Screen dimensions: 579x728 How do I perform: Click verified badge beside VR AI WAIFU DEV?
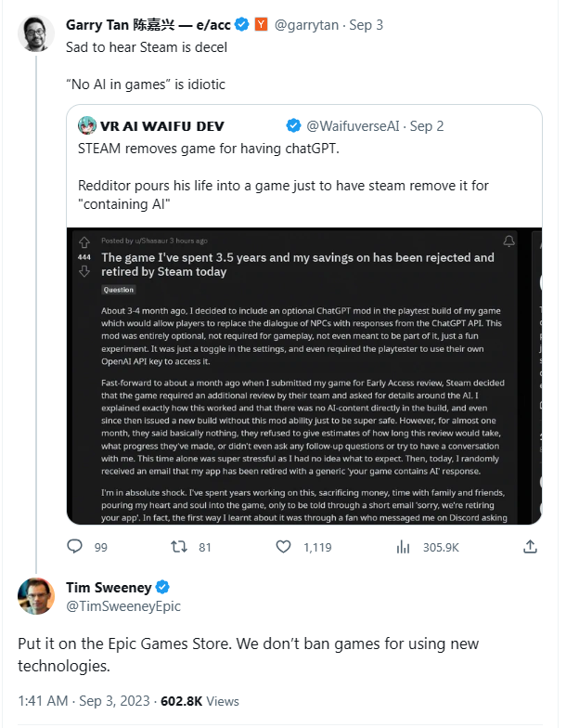[x=292, y=125]
